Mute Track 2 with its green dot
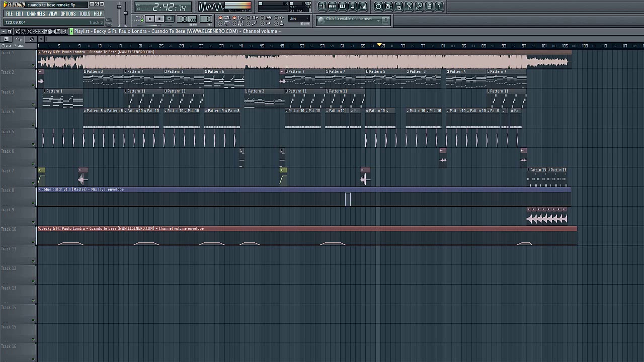This screenshot has height=362, width=644. click(x=33, y=85)
